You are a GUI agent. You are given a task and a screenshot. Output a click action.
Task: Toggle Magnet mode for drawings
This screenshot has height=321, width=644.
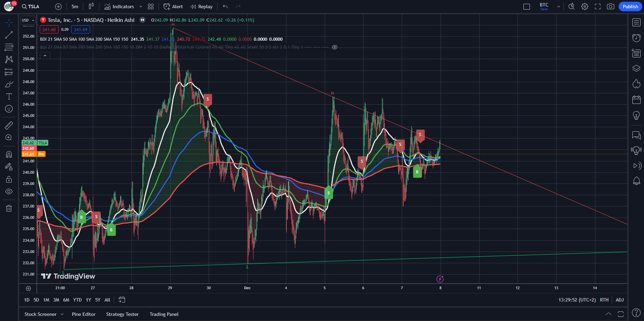(x=9, y=154)
